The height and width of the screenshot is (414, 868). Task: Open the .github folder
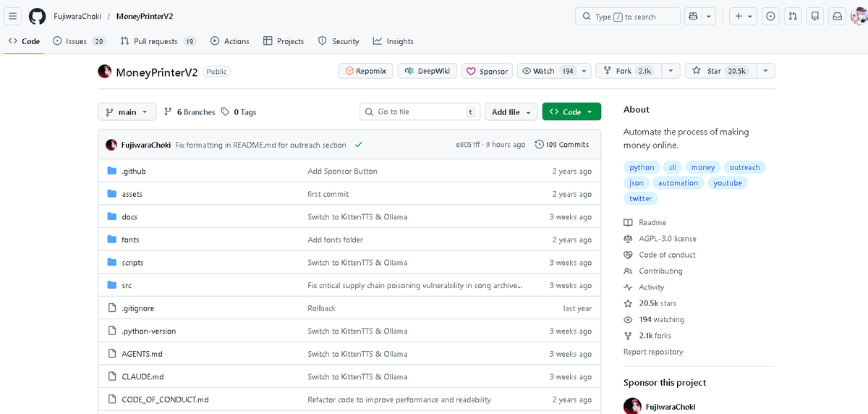coord(134,171)
